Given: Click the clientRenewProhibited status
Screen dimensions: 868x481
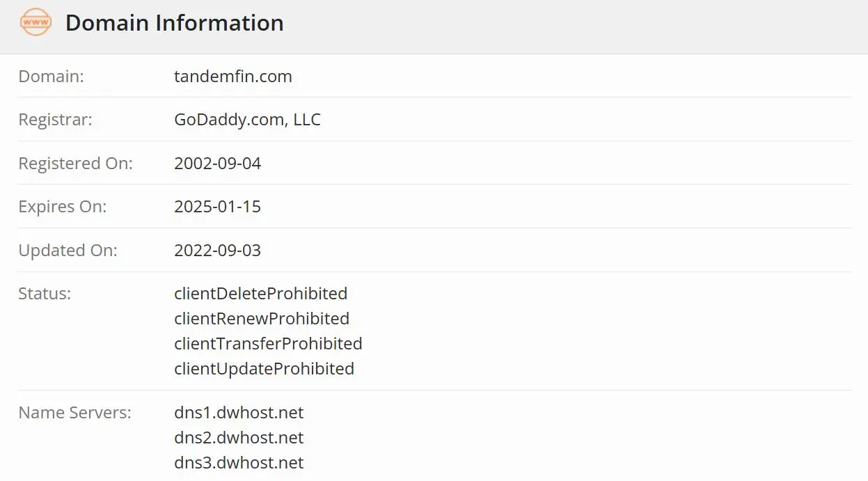Looking at the screenshot, I should point(262,319).
